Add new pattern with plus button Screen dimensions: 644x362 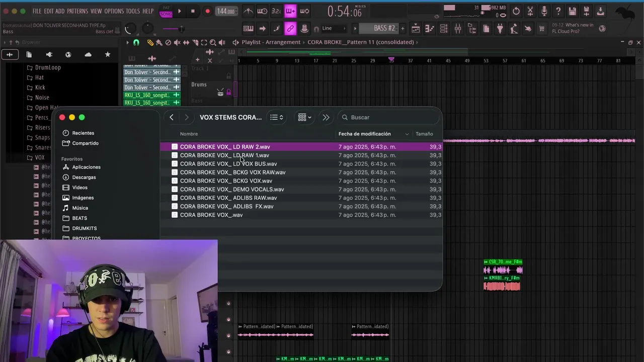(x=403, y=29)
